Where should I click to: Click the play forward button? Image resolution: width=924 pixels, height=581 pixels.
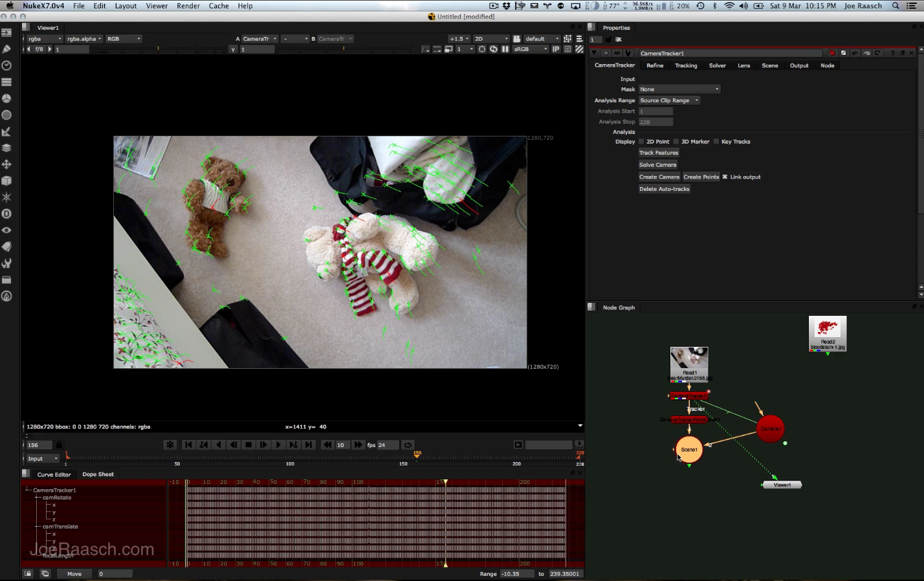click(278, 445)
